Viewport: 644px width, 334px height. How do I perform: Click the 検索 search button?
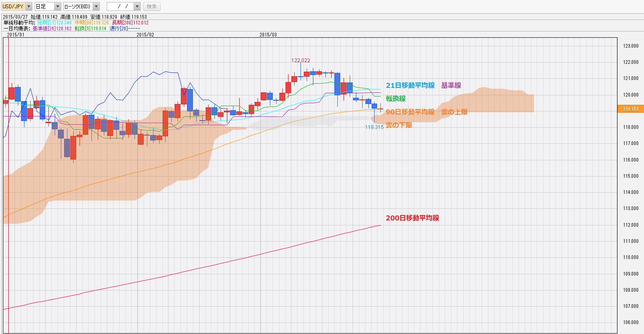(x=152, y=7)
